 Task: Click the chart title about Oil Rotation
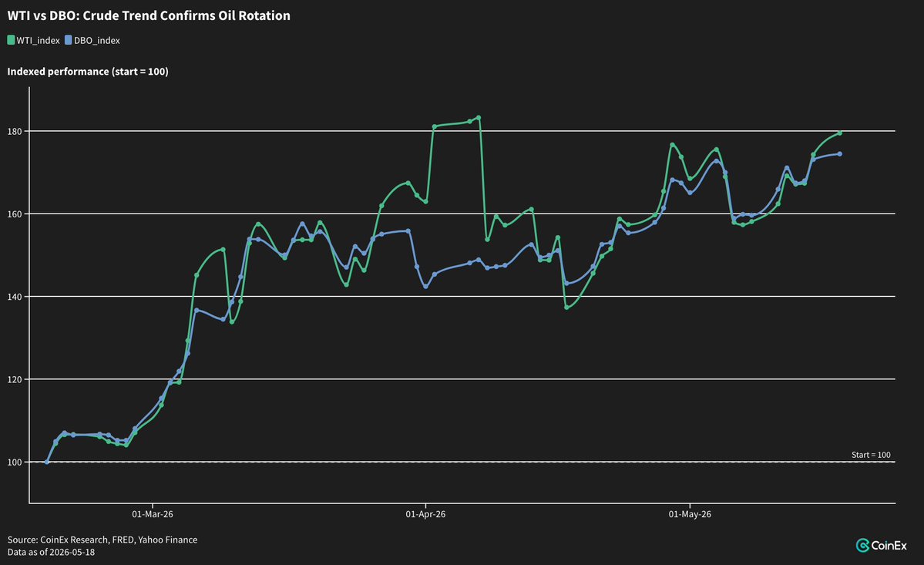pos(149,16)
